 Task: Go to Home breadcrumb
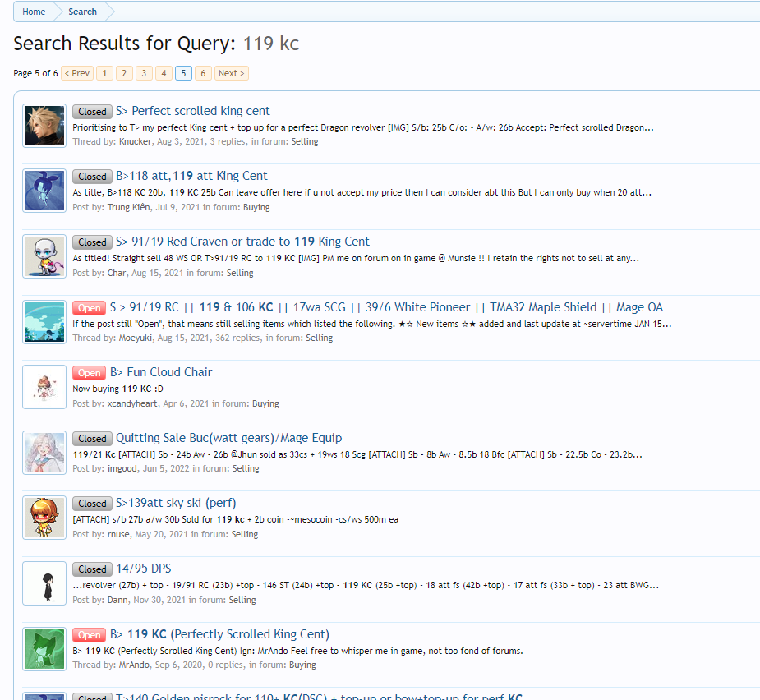click(34, 12)
